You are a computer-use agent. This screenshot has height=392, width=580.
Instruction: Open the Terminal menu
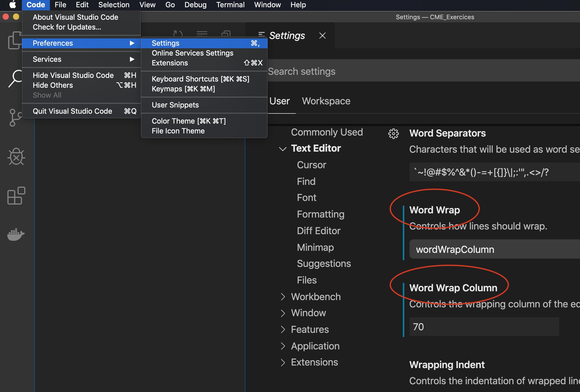click(x=230, y=5)
